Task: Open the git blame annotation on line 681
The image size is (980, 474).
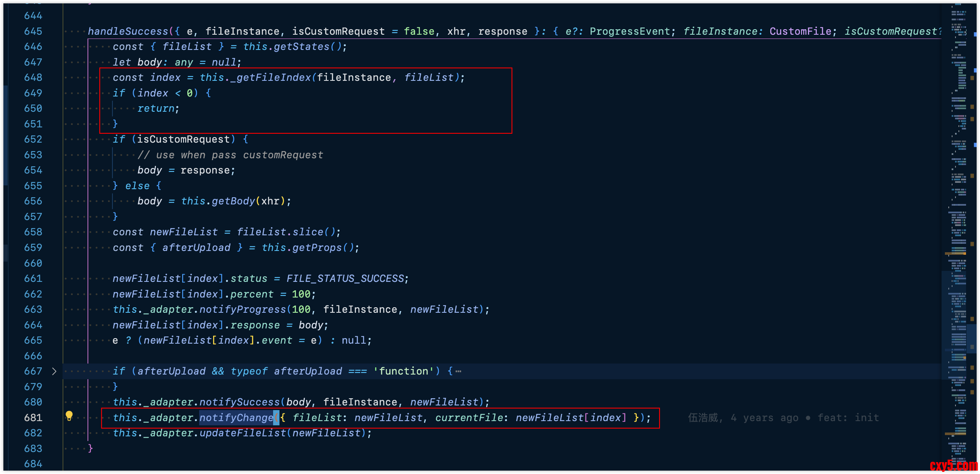Action: tap(783, 418)
